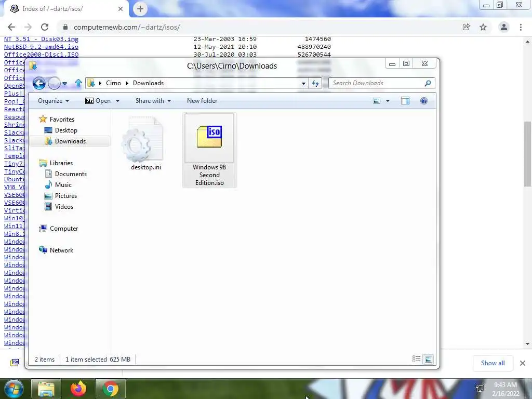Click the Chrome address bar URL
The image size is (532, 399).
point(127,27)
